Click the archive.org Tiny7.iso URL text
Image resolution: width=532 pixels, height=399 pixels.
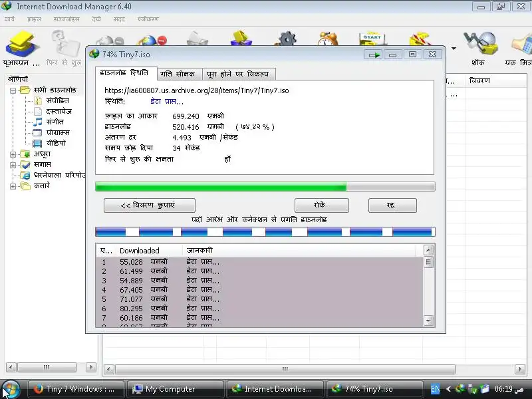(196, 90)
